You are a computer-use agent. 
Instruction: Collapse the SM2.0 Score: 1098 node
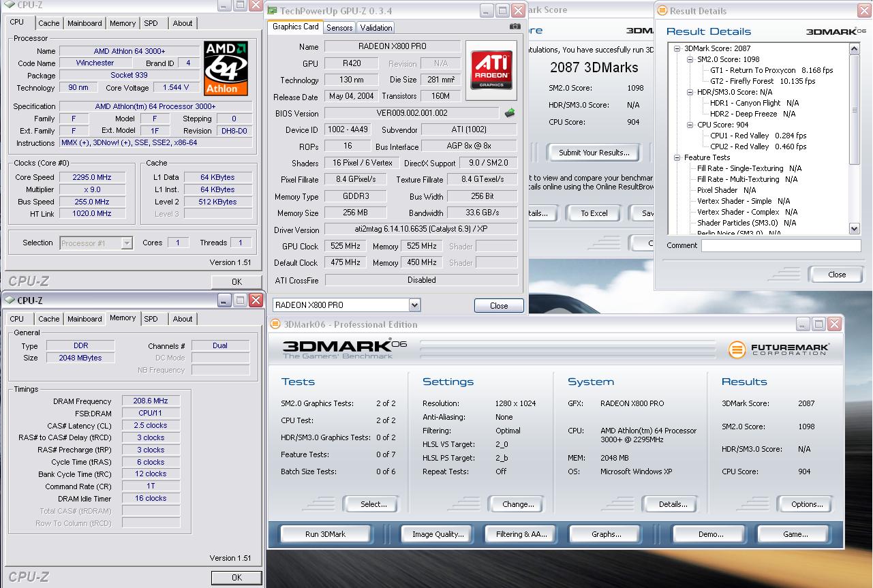(690, 59)
